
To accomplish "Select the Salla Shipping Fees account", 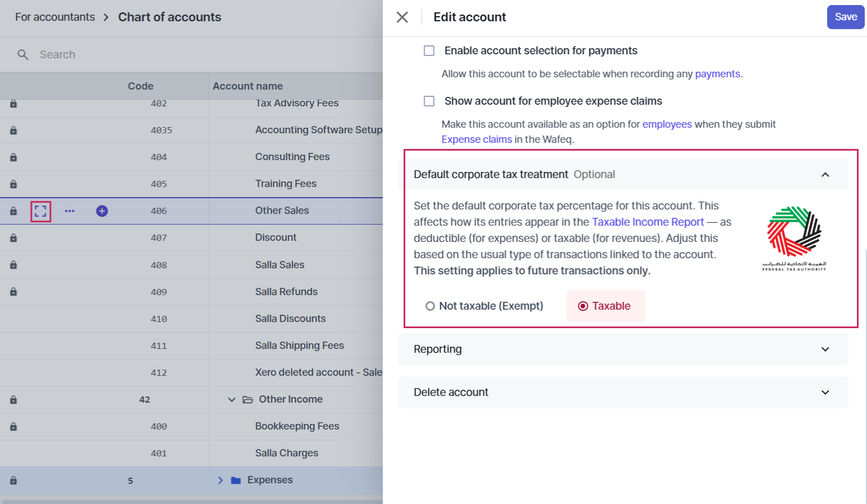I will [300, 346].
